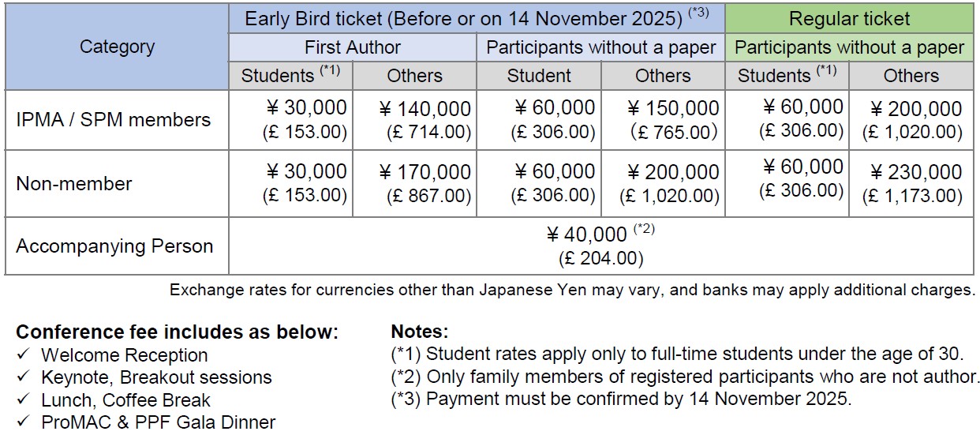This screenshot has height=435, width=980.
Task: Click the checkmark beside Lunch, Coffee Break
Action: pos(23,400)
